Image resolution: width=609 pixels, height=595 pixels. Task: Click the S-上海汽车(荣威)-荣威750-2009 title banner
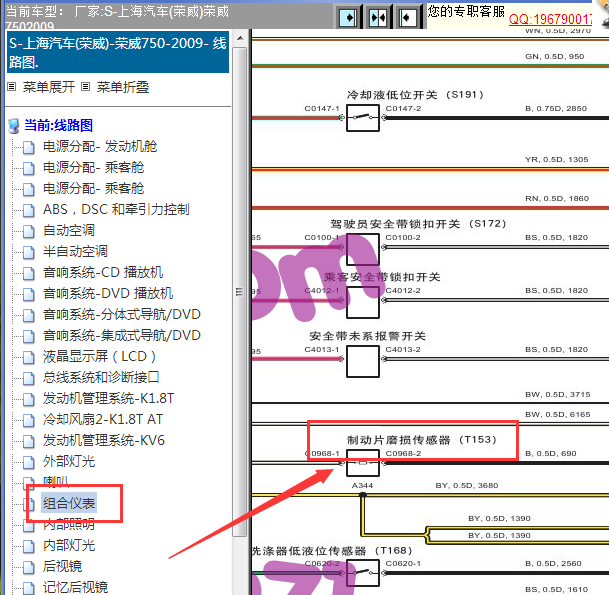tap(118, 52)
